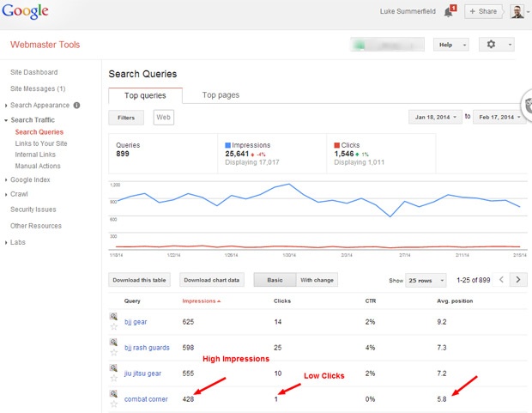This screenshot has height=413, width=532.
Task: Open Security Issues in sidebar
Action: (33, 210)
